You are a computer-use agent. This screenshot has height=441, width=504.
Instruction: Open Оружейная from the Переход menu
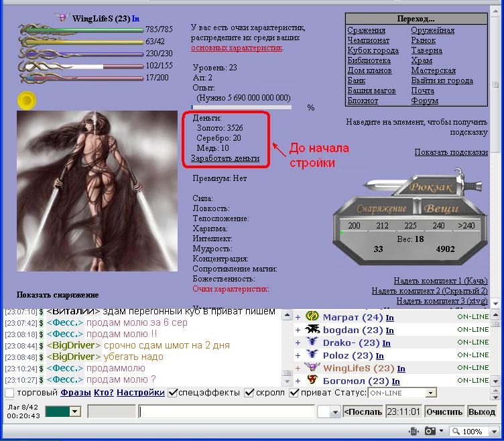433,30
